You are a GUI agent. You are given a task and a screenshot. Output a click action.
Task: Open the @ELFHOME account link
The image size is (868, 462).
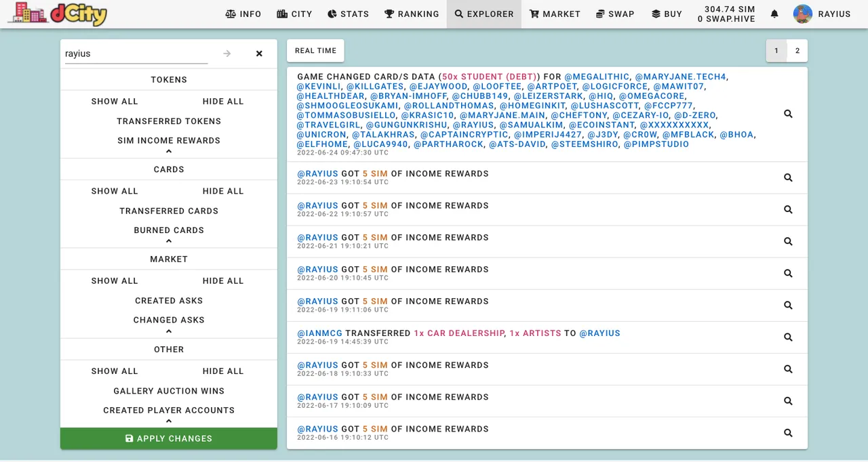(x=322, y=144)
